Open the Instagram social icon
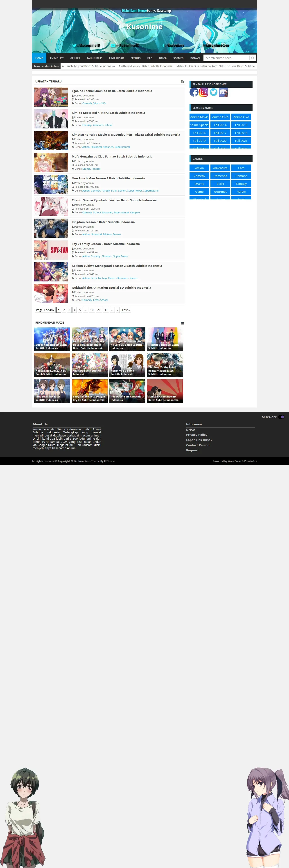The width and height of the screenshot is (289, 868). point(203,92)
